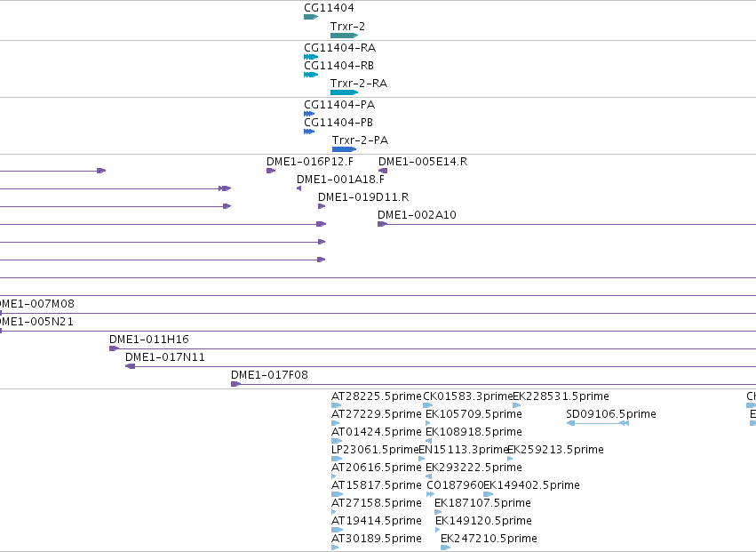756x552 pixels.
Task: Click the Trxr-2 gene label
Action: [347, 27]
